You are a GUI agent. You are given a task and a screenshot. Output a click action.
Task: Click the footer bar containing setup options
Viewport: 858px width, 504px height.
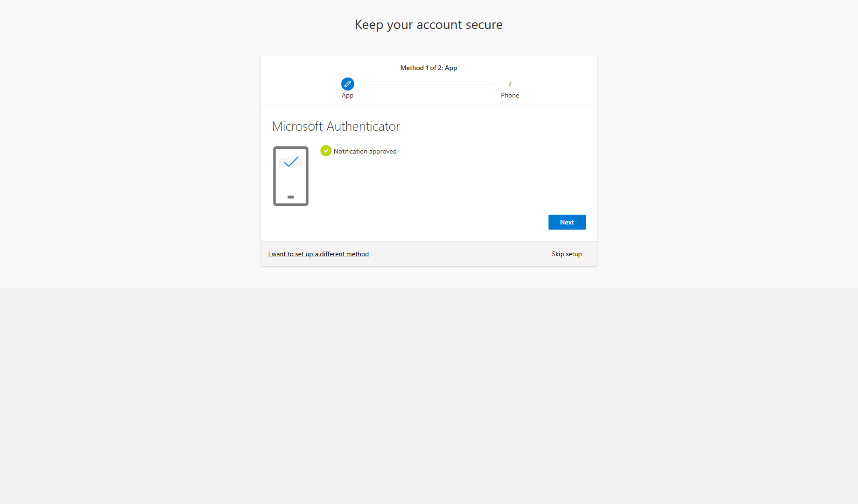click(429, 253)
